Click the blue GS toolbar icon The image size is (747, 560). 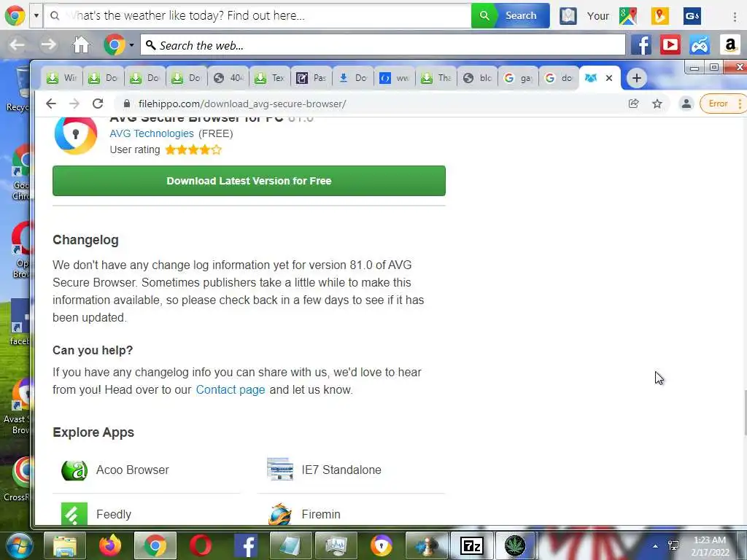click(x=692, y=16)
